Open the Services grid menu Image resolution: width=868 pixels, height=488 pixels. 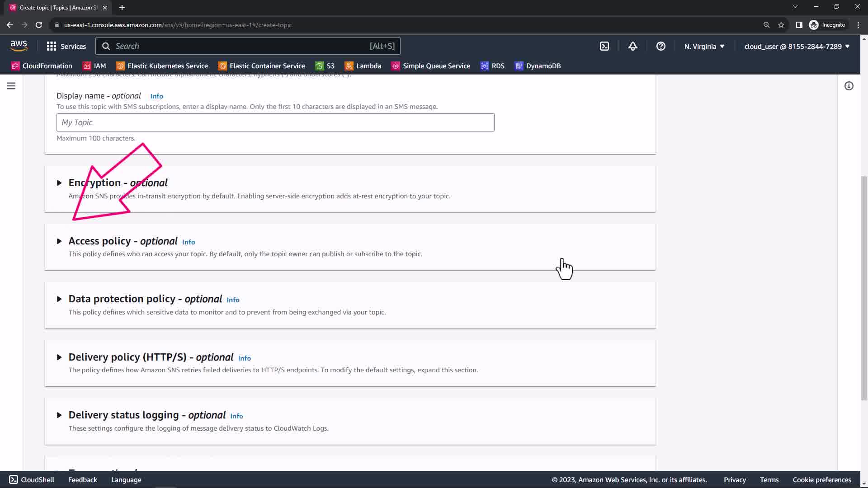66,46
